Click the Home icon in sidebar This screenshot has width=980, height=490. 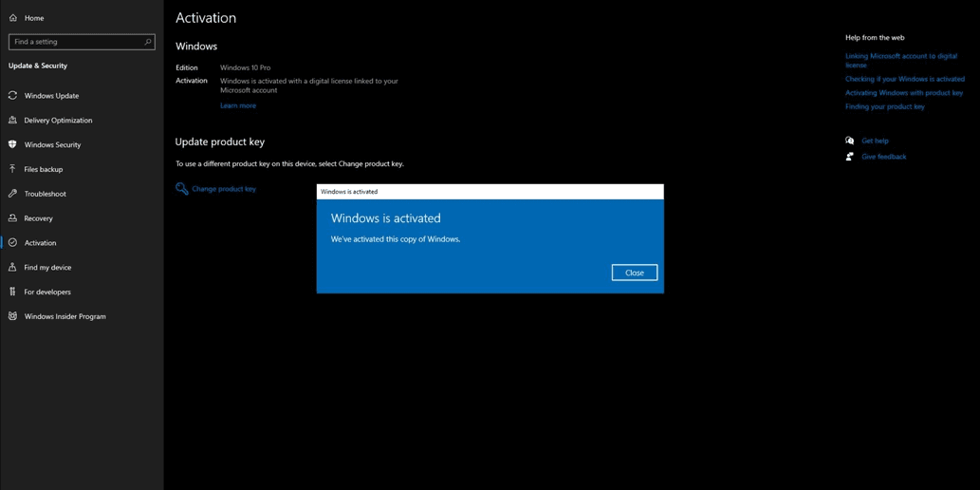pyautogui.click(x=12, y=18)
